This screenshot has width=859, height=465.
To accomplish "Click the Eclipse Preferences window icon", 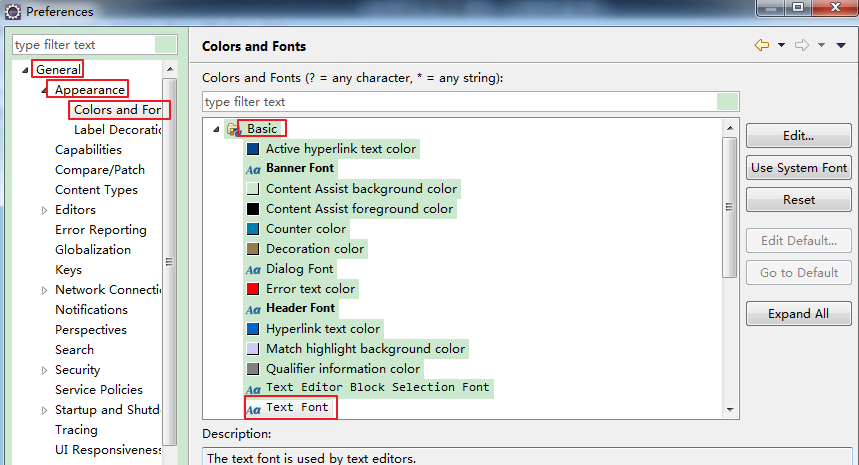I will [x=12, y=12].
